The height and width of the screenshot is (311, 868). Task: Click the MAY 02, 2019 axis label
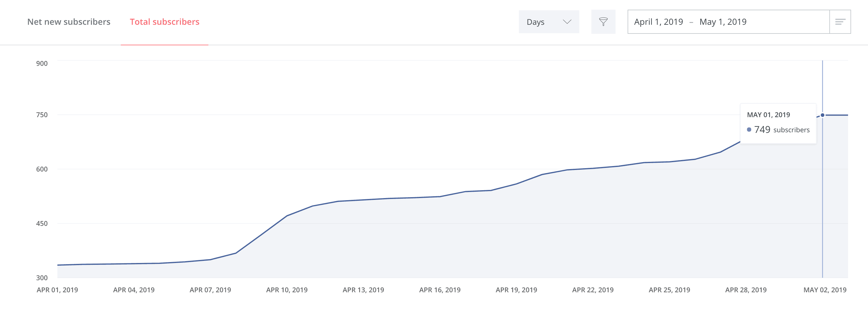tap(825, 290)
